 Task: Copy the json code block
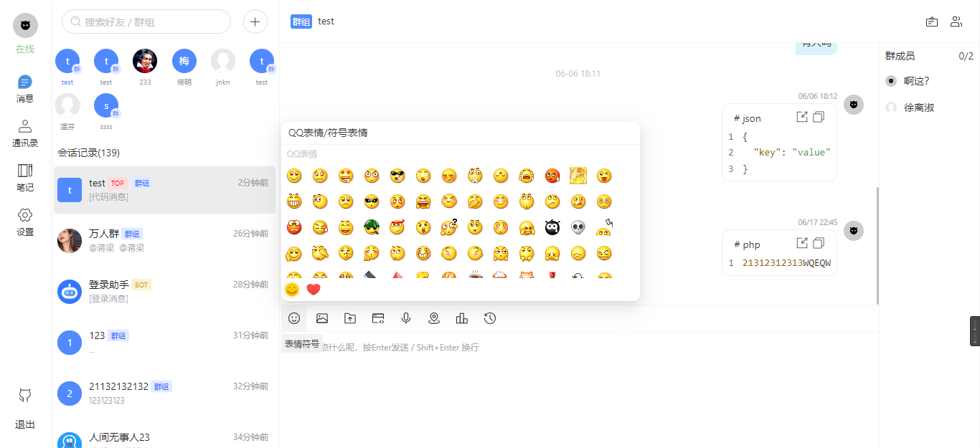[x=819, y=117]
